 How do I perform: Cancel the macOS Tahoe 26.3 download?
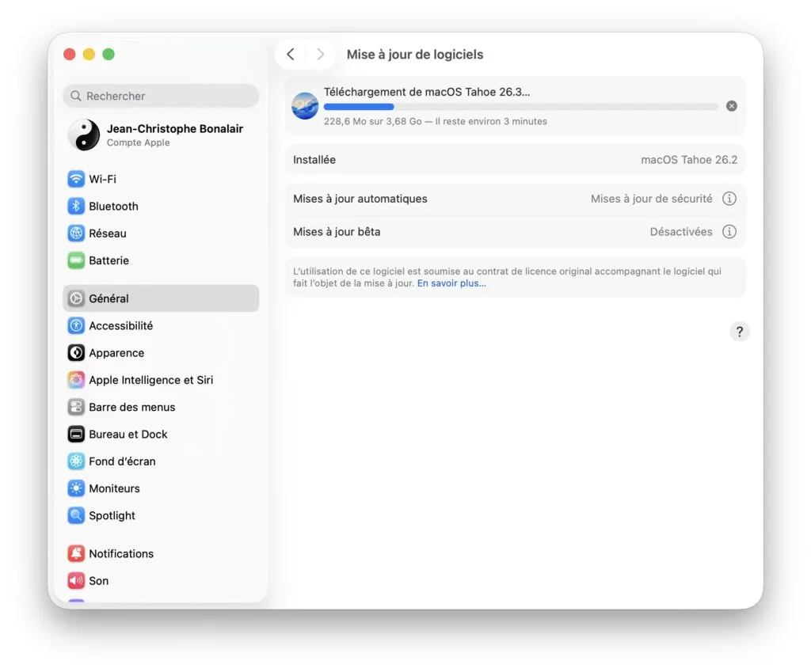pos(731,105)
